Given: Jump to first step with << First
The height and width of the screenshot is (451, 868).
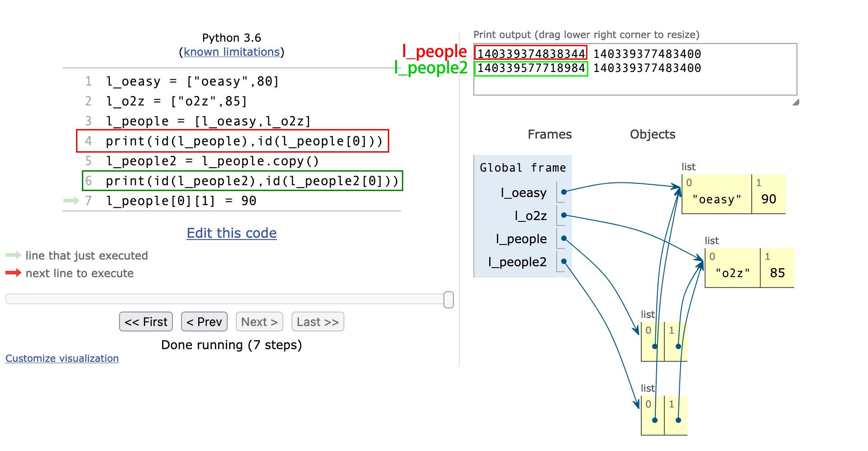Looking at the screenshot, I should coord(146,321).
